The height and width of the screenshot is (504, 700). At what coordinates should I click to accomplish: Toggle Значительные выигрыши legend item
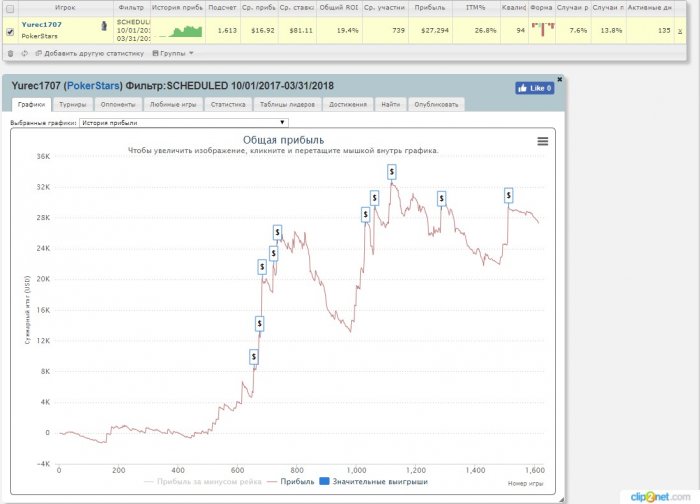pyautogui.click(x=374, y=482)
